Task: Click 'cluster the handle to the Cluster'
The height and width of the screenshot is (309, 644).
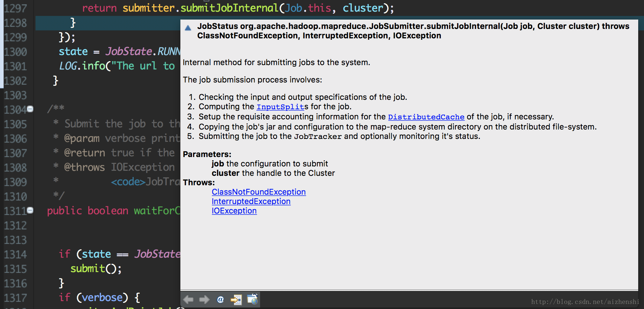Action: pyautogui.click(x=273, y=173)
